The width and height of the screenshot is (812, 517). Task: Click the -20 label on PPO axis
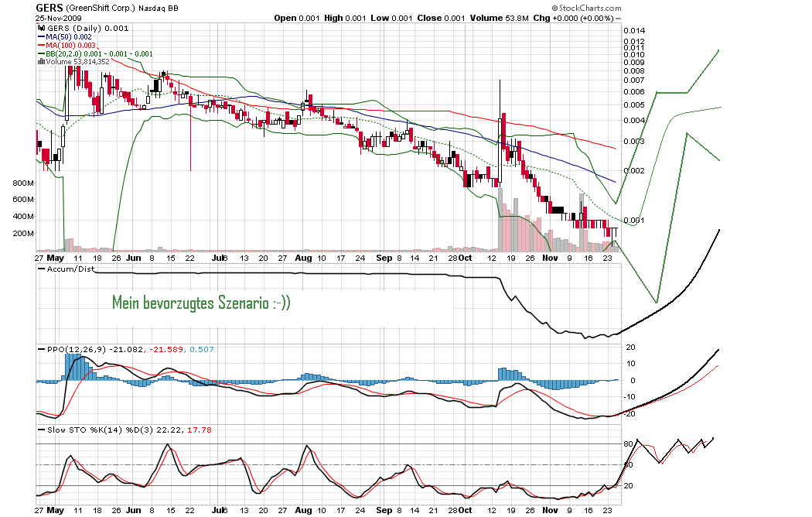tap(629, 413)
